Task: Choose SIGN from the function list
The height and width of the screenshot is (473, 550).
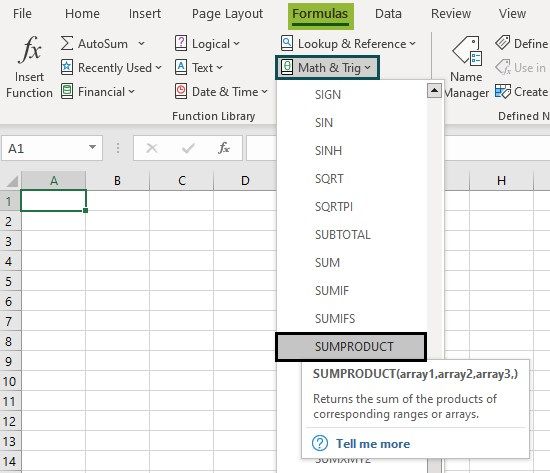Action: 352,95
